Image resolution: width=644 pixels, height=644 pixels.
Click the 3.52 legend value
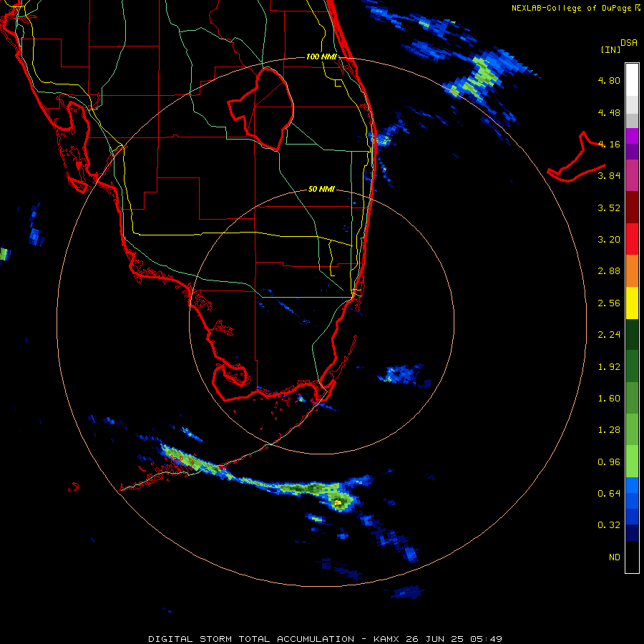[x=609, y=208]
